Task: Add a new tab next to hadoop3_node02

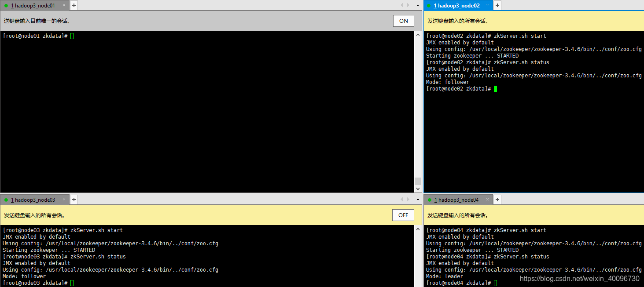Action: [497, 5]
